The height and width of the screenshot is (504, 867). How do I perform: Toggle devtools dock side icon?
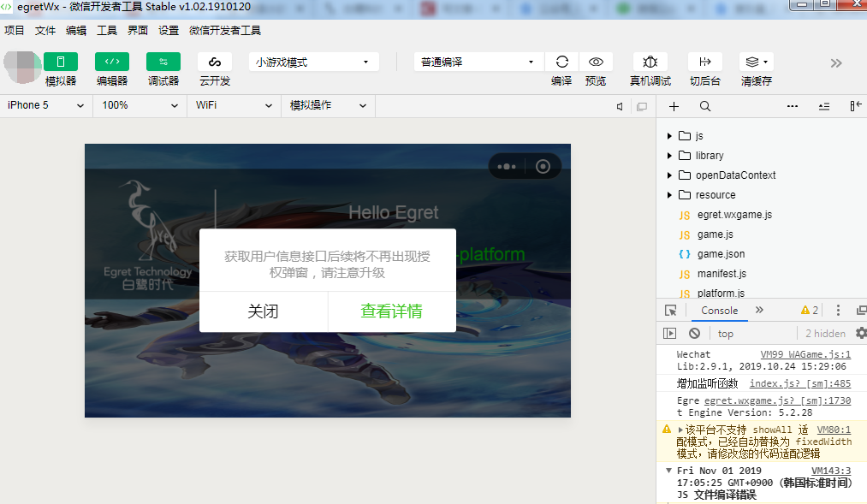861,311
